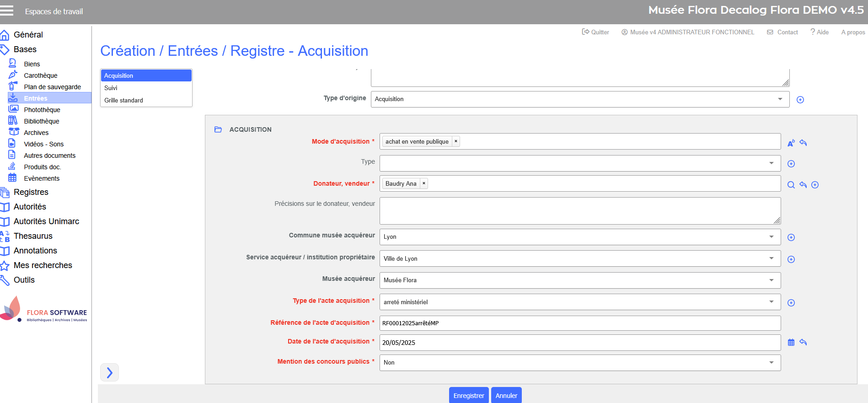868x403 pixels.
Task: Add new entry for Commune musée acquéreur
Action: tap(791, 237)
